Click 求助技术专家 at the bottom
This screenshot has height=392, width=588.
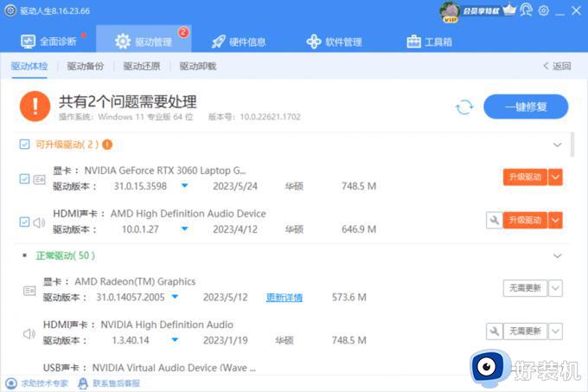coord(36,383)
